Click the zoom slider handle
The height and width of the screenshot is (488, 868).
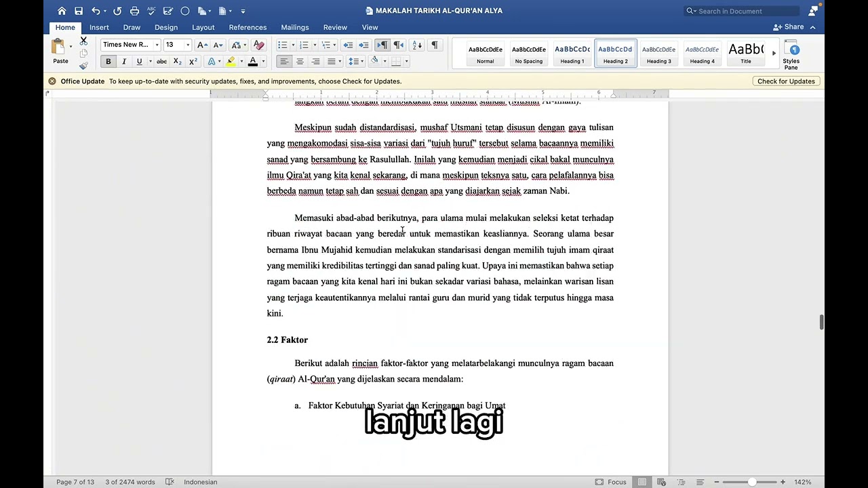[752, 482]
